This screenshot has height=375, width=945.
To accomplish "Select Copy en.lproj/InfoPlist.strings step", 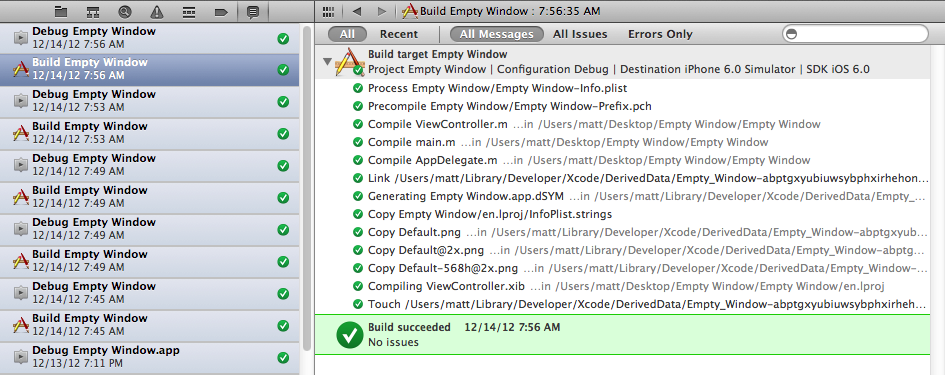I will tap(623, 214).
